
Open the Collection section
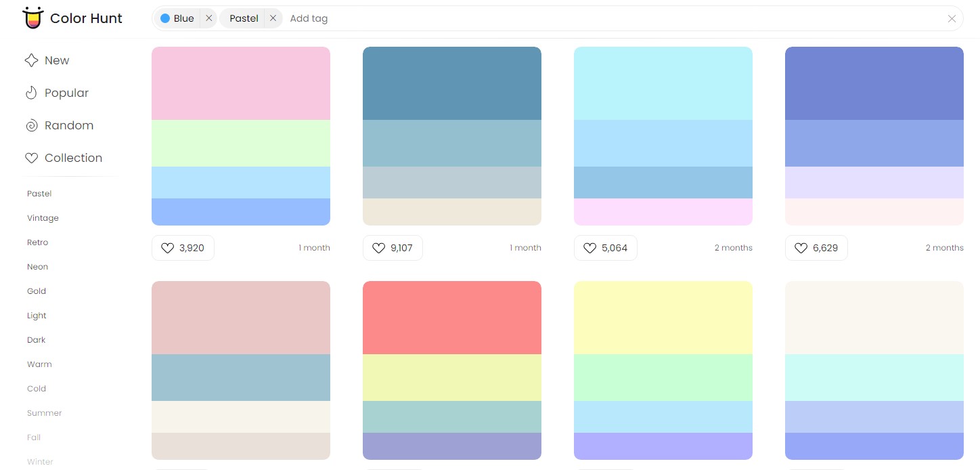pyautogui.click(x=73, y=158)
